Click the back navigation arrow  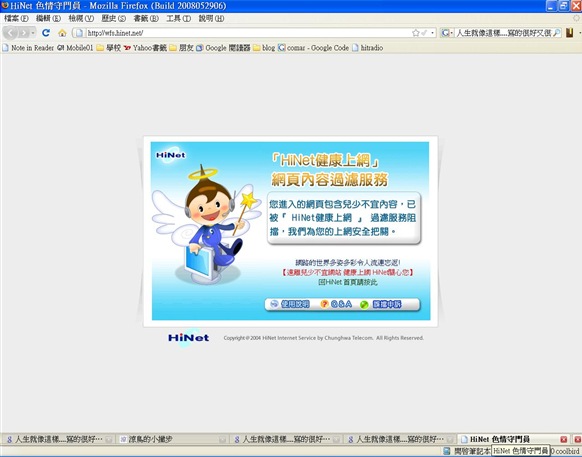(10, 33)
